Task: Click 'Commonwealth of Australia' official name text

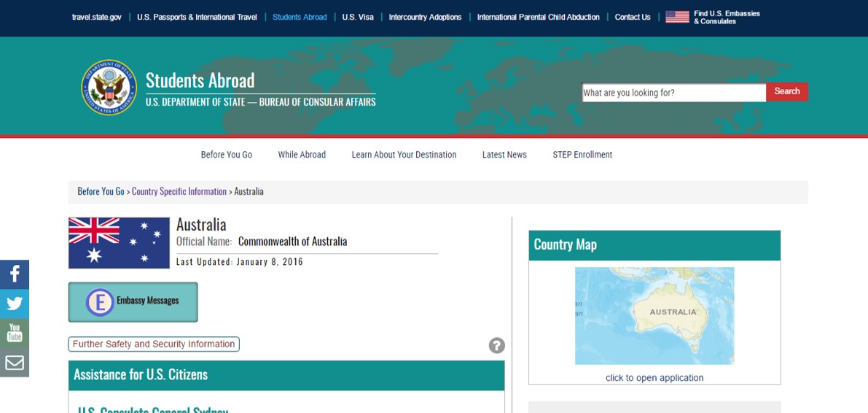Action: coord(292,242)
